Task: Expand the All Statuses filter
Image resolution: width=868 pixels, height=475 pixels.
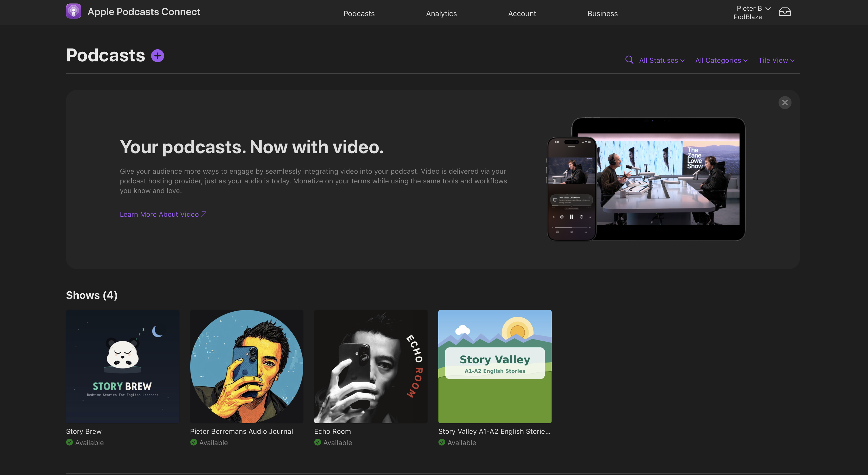Action: click(x=662, y=60)
